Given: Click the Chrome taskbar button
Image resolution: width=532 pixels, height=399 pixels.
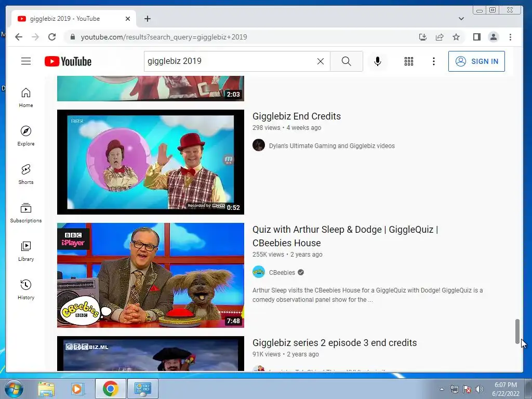Looking at the screenshot, I should pyautogui.click(x=110, y=389).
